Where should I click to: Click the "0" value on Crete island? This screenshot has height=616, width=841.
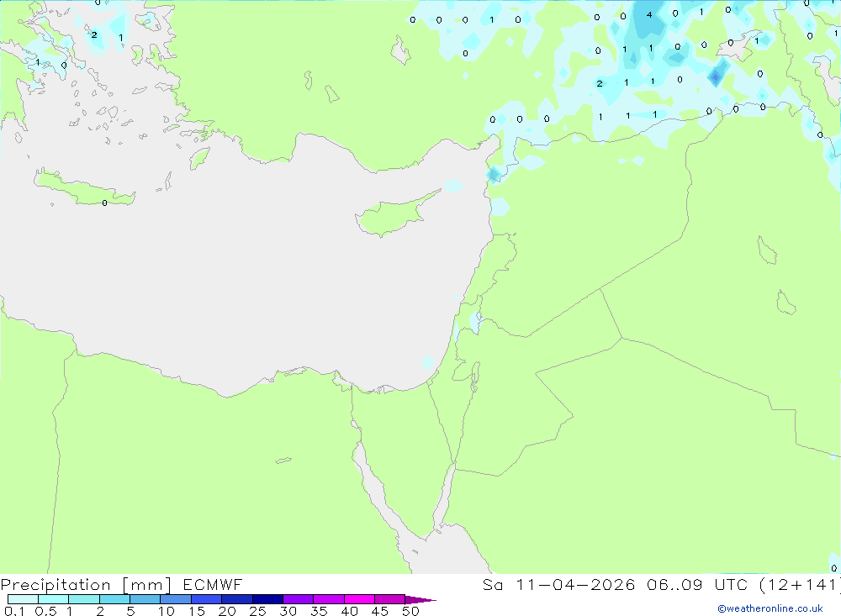(x=104, y=203)
